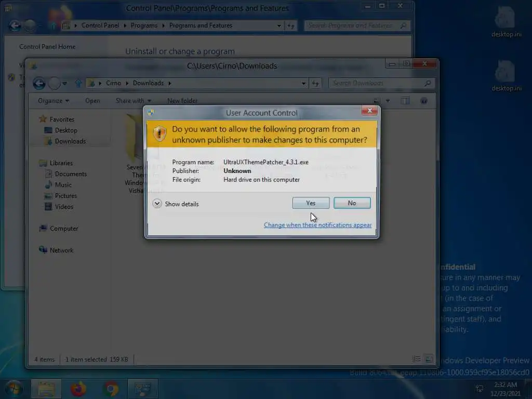Open recent locations dropdown in Downloads window
532x399 pixels.
64,83
